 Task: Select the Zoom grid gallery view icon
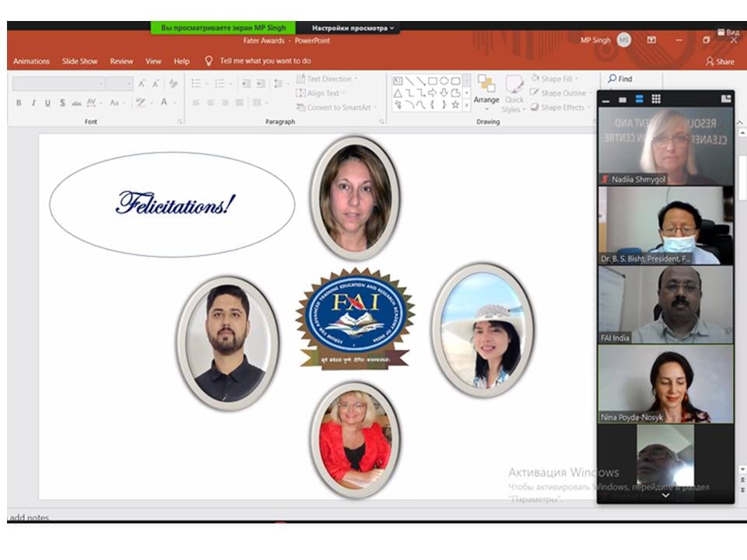[656, 99]
